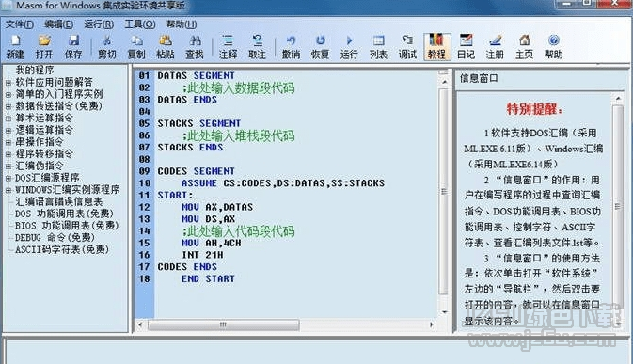
Task: Click line 12 MOV AX,DATAS
Action: (217, 207)
